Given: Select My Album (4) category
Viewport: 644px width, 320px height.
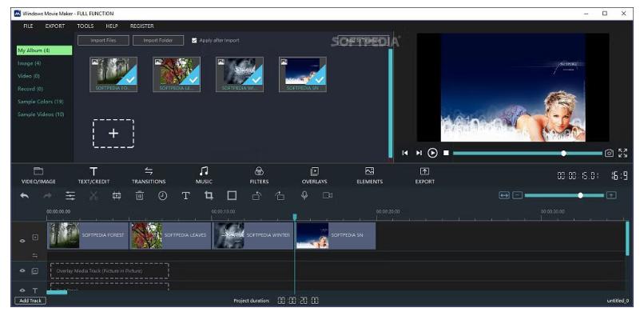Looking at the screenshot, I should coord(45,50).
